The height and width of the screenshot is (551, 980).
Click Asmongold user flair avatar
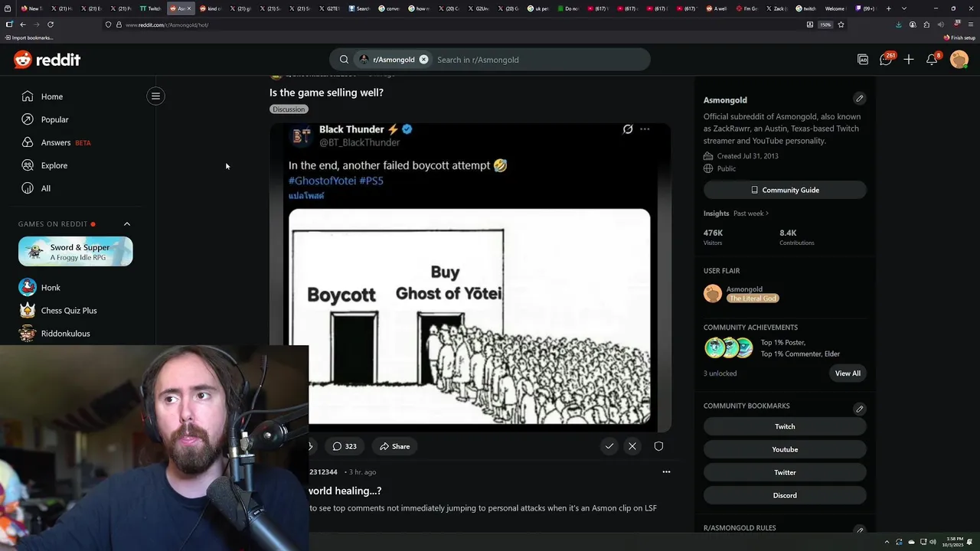(713, 294)
